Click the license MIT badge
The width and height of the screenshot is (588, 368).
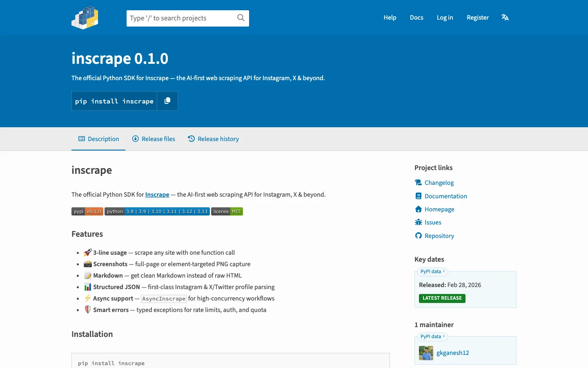pos(227,211)
